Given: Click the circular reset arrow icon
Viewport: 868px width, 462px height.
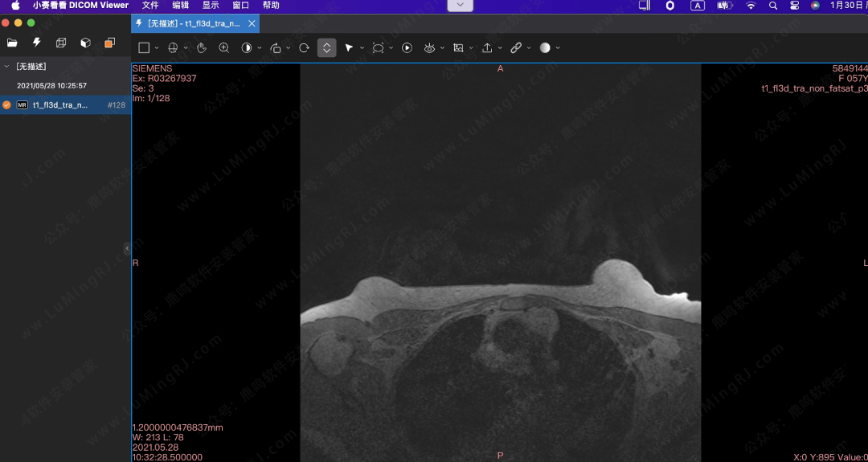Looking at the screenshot, I should coord(304,48).
